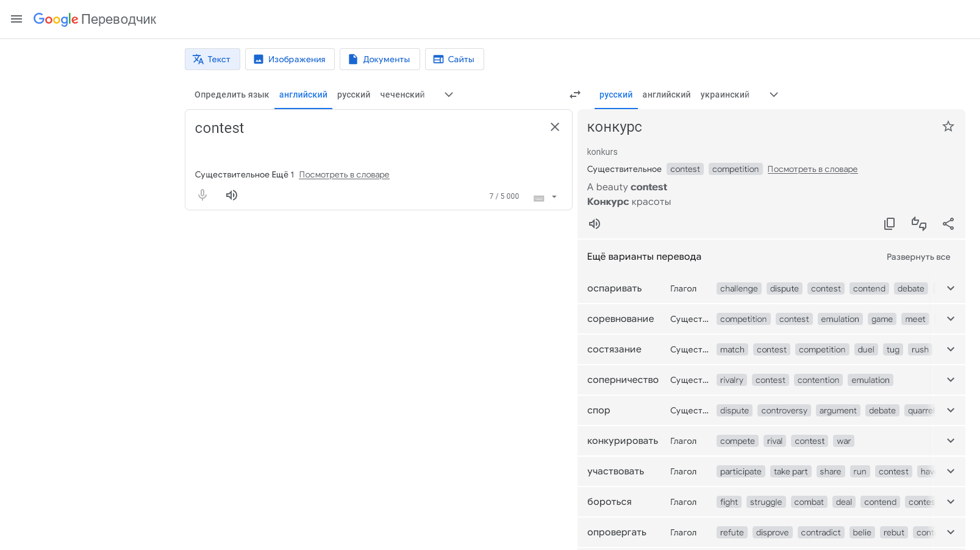Click the 'competition' chip under конкурс
The image size is (980, 550).
pos(735,169)
